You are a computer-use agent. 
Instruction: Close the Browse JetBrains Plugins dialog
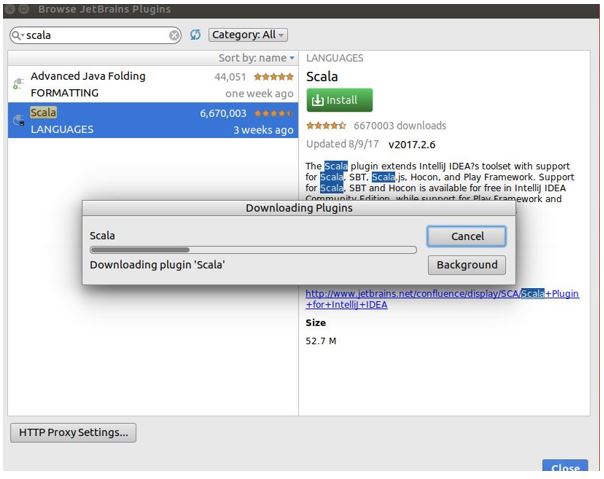[x=565, y=466]
